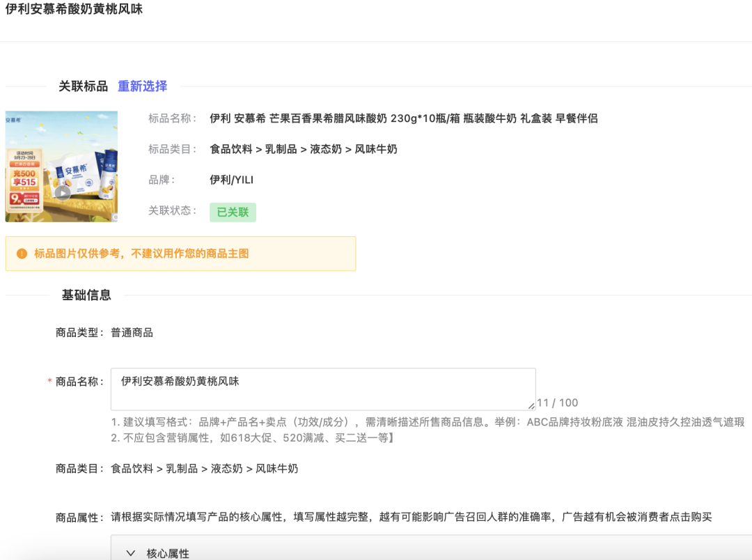Screen dimensions: 752x560
Task: Click the 商品类目 value ending 风味牛奶
Action: (x=204, y=468)
